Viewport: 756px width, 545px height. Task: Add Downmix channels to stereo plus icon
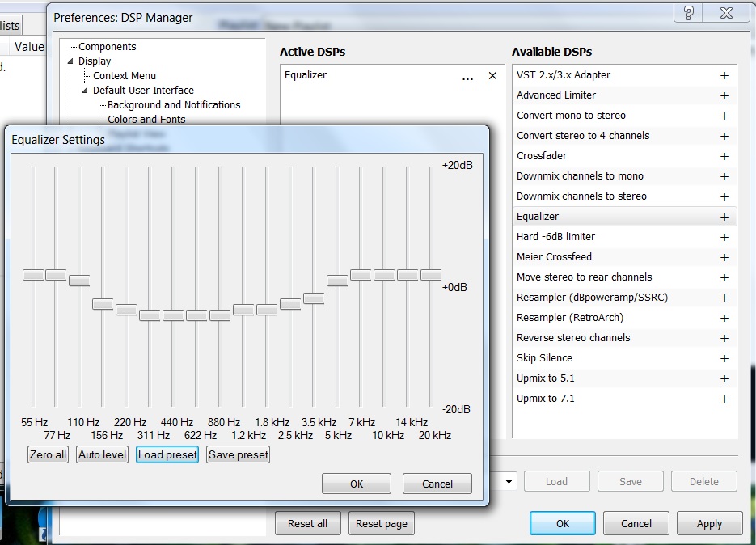pyautogui.click(x=724, y=197)
